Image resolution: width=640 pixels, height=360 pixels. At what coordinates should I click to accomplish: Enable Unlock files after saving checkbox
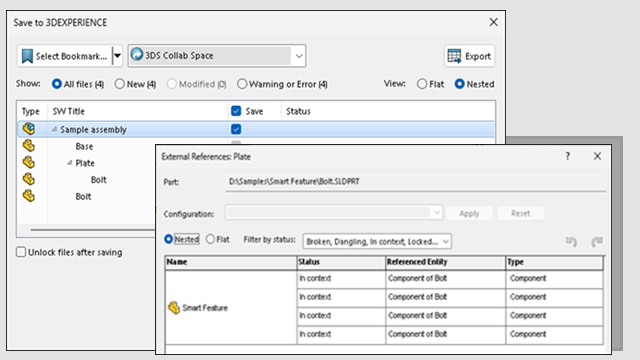click(21, 252)
